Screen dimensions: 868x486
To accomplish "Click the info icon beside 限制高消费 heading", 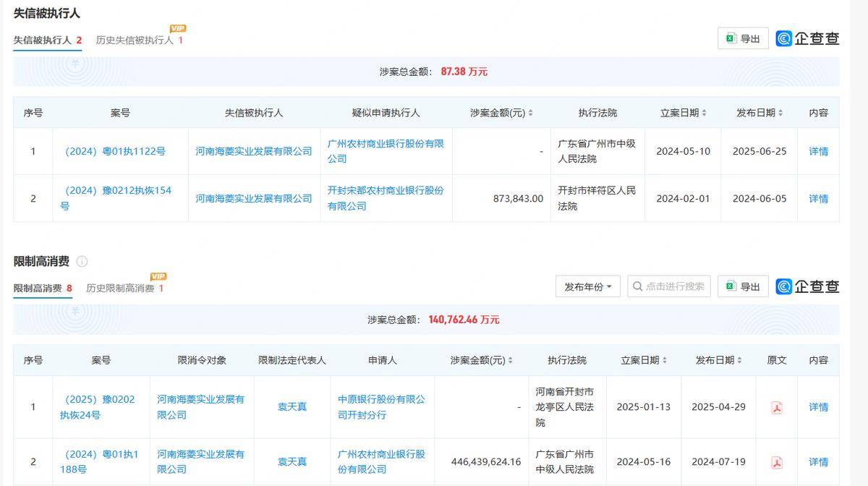I will coord(82,262).
